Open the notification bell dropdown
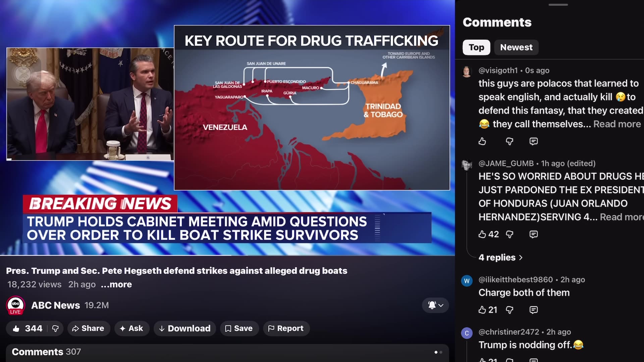The image size is (644, 362). (x=435, y=305)
